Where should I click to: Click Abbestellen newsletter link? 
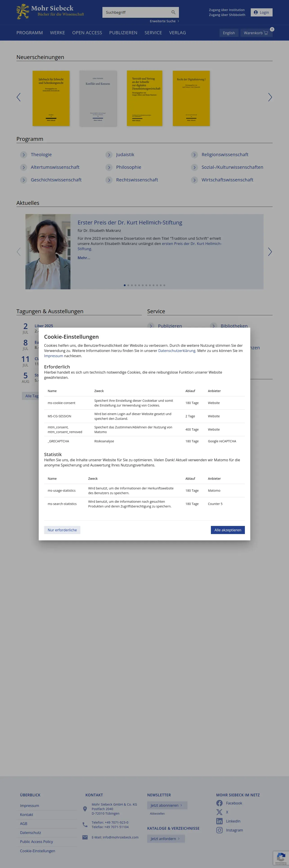click(x=157, y=813)
